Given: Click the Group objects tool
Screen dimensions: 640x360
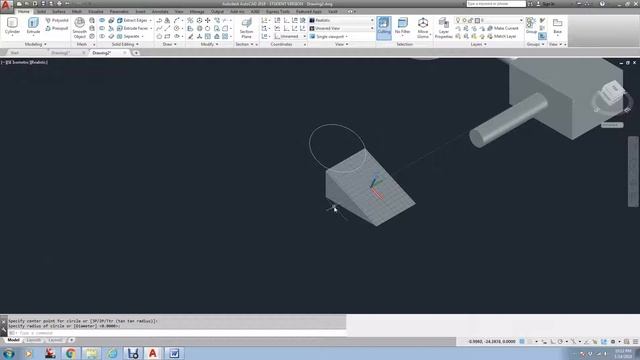Looking at the screenshot, I should (531, 25).
